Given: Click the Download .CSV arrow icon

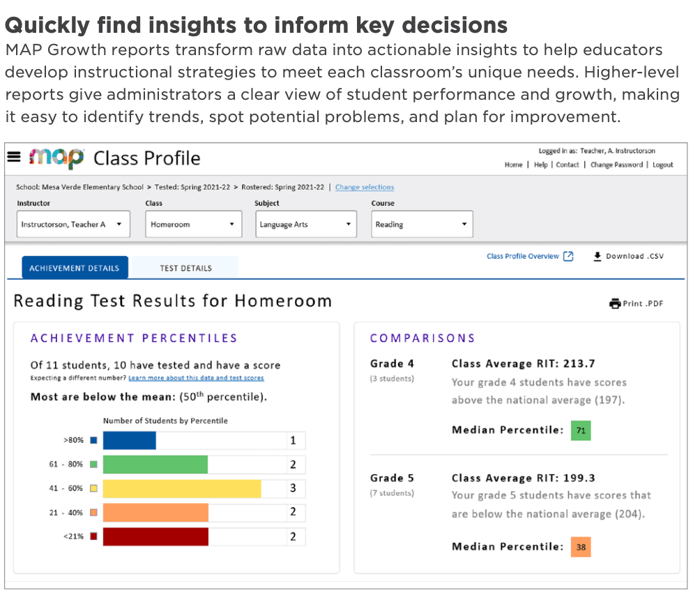Looking at the screenshot, I should [598, 256].
